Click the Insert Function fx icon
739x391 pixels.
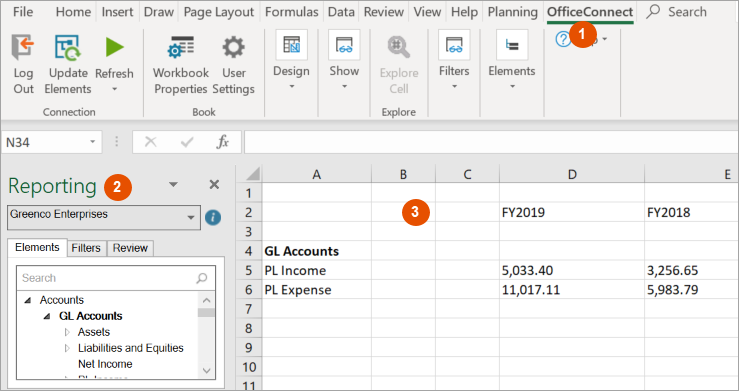[222, 142]
